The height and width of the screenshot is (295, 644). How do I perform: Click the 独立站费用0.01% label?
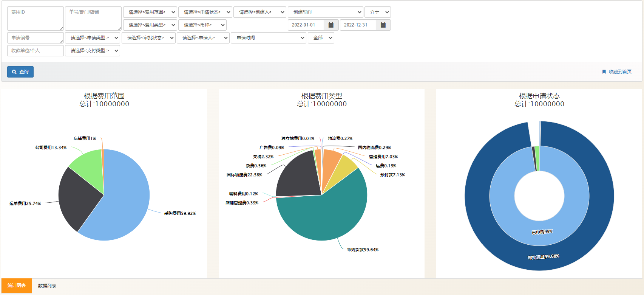click(298, 138)
